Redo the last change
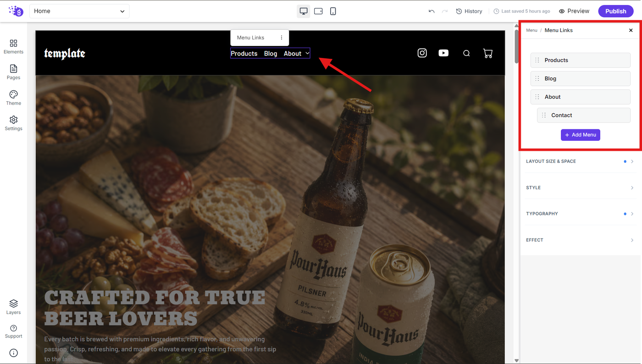 click(444, 11)
